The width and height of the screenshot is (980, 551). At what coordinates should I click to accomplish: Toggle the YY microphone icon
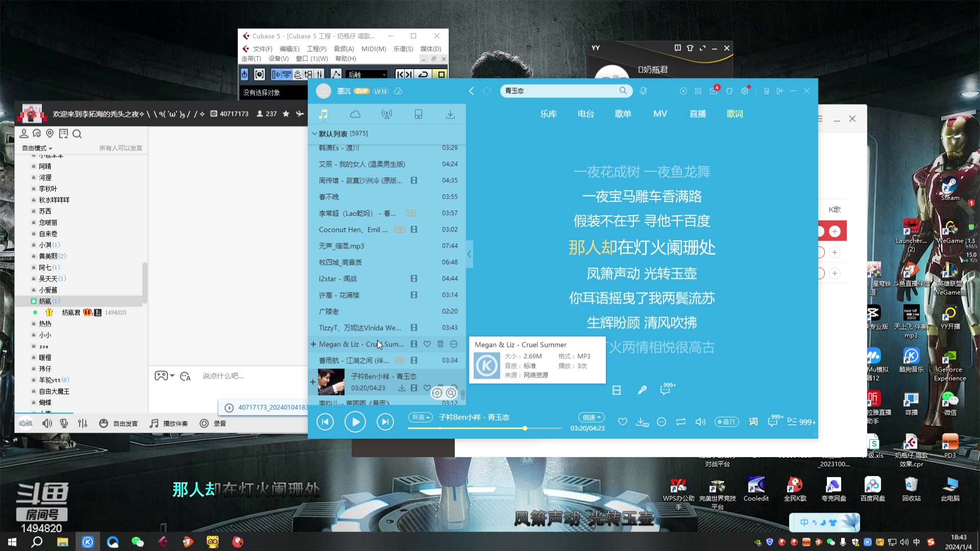point(64,423)
